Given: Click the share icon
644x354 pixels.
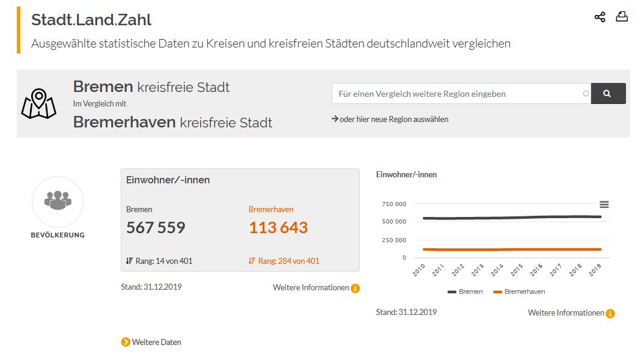Looking at the screenshot, I should [600, 17].
